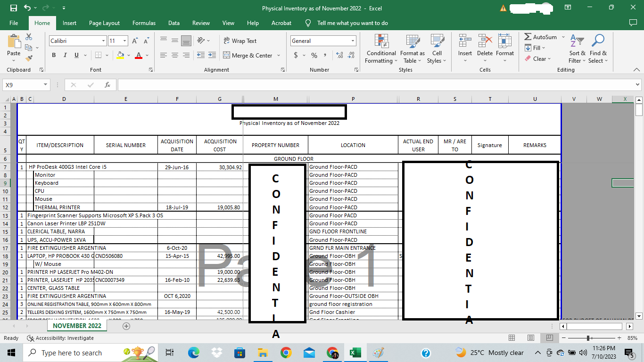Open the text Orientation tool
The width and height of the screenshot is (644, 362).
pos(201,41)
